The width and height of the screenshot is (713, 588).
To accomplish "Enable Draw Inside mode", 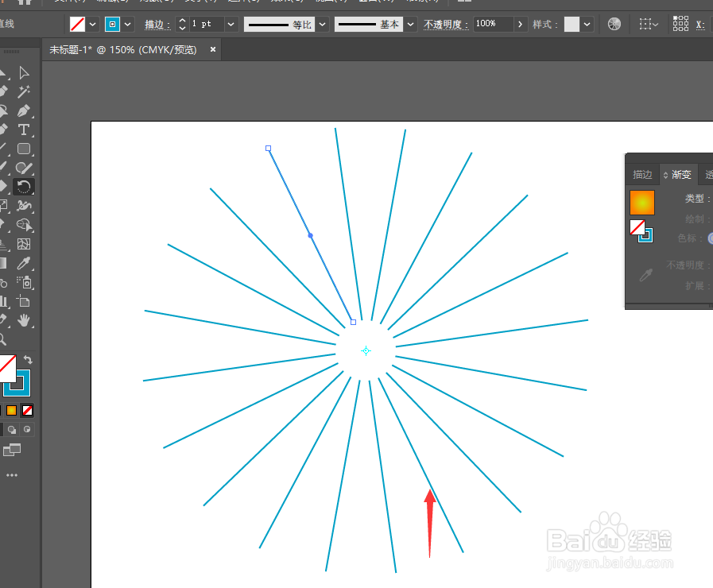I will (27, 429).
